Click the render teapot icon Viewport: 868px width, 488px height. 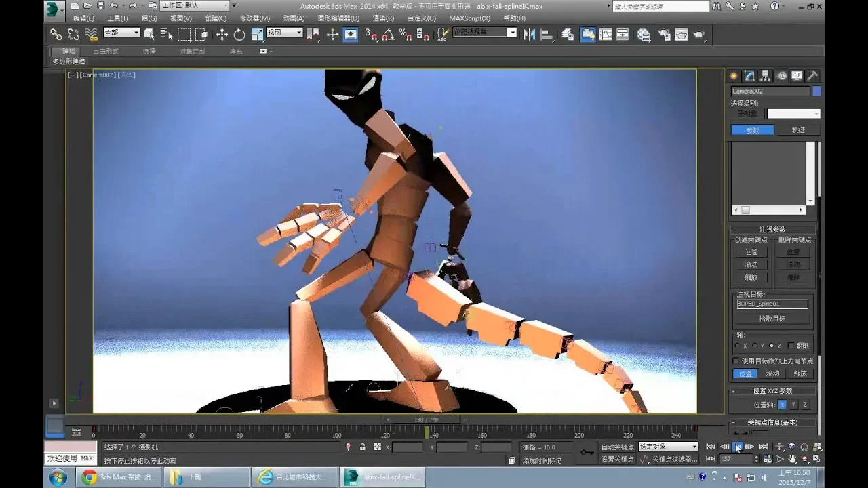[x=698, y=35]
